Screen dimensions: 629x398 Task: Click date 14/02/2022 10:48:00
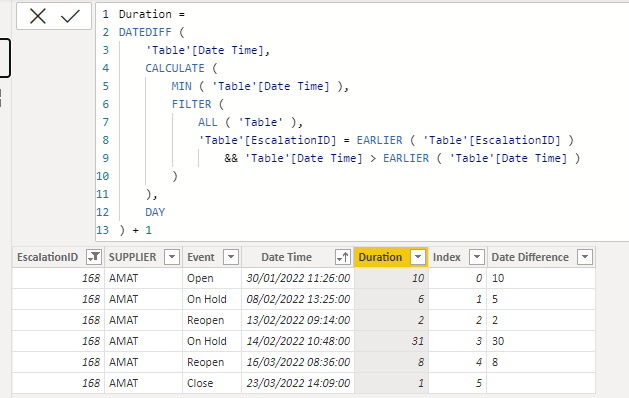pos(298,341)
